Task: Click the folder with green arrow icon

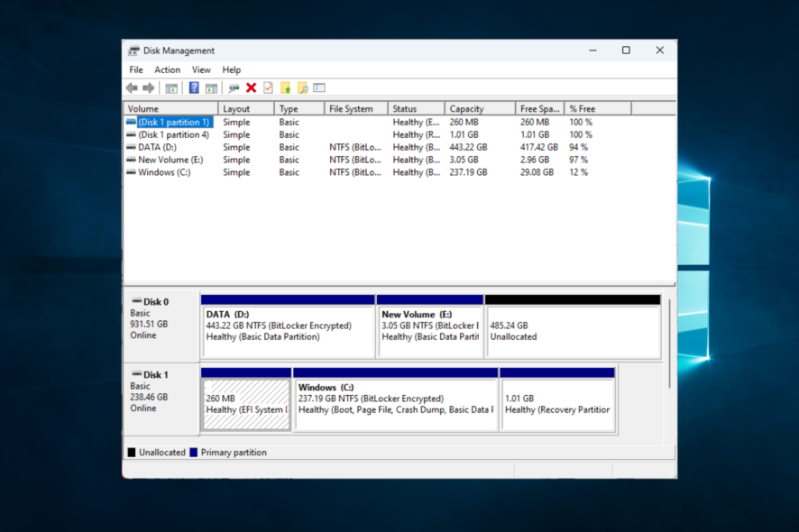Action: point(285,87)
